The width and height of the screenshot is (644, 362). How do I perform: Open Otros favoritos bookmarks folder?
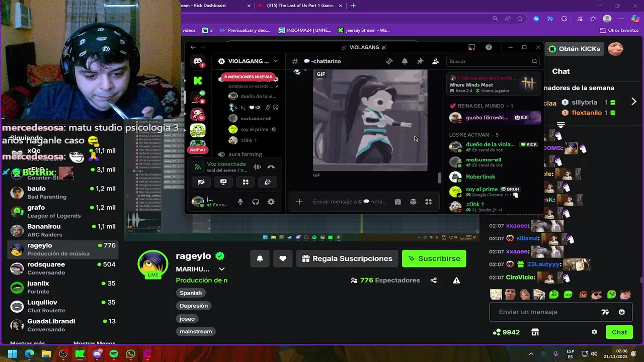619,30
